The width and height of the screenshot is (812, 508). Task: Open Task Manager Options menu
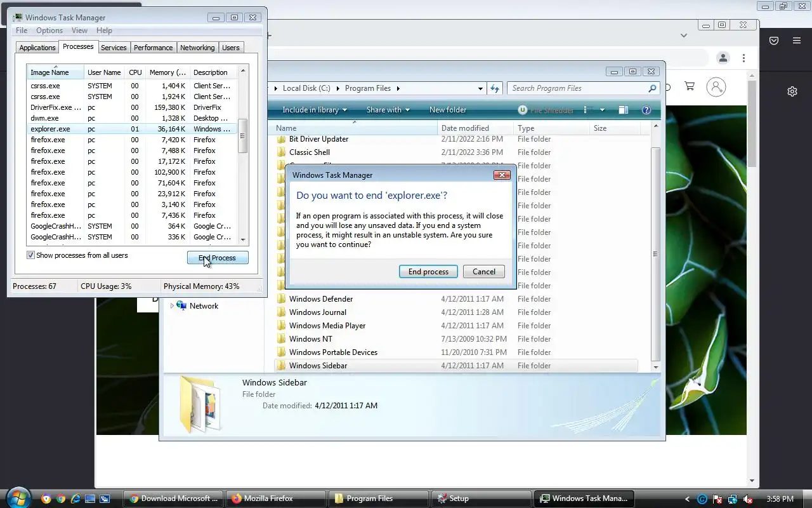point(49,30)
